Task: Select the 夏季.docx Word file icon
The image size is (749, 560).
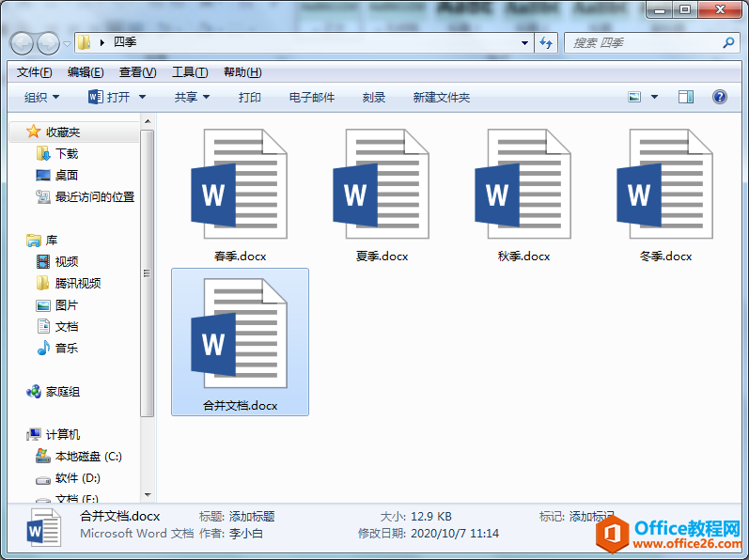Action: click(x=381, y=184)
